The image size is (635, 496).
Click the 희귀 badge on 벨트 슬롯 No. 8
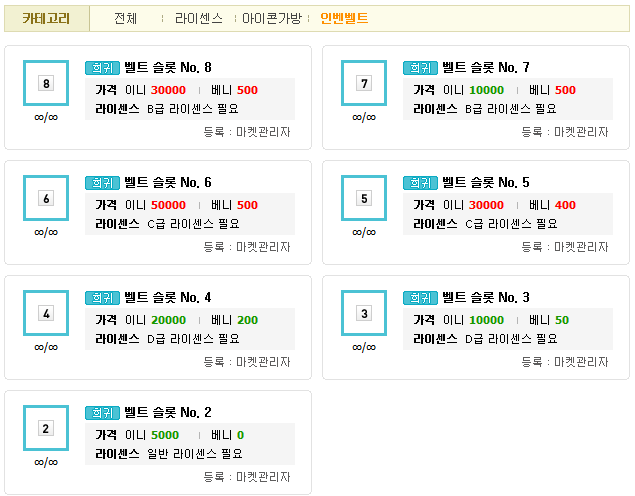tap(103, 68)
